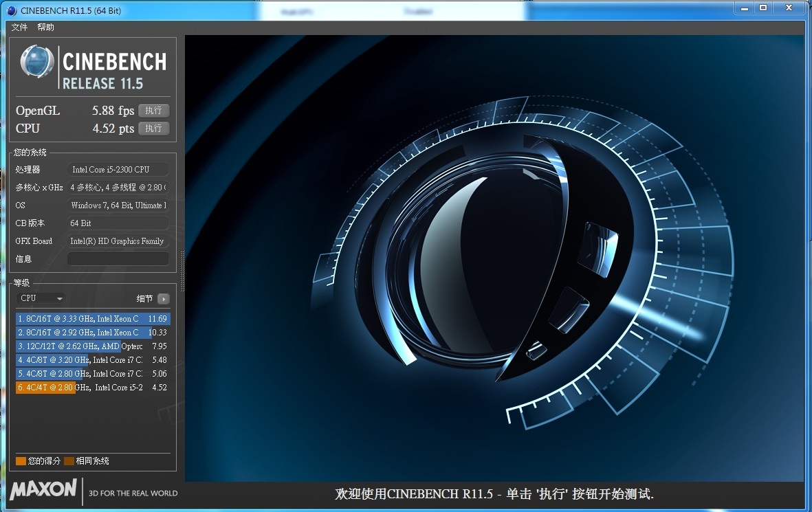The width and height of the screenshot is (812, 512).
Task: Open the 帮助 menu
Action: click(45, 27)
